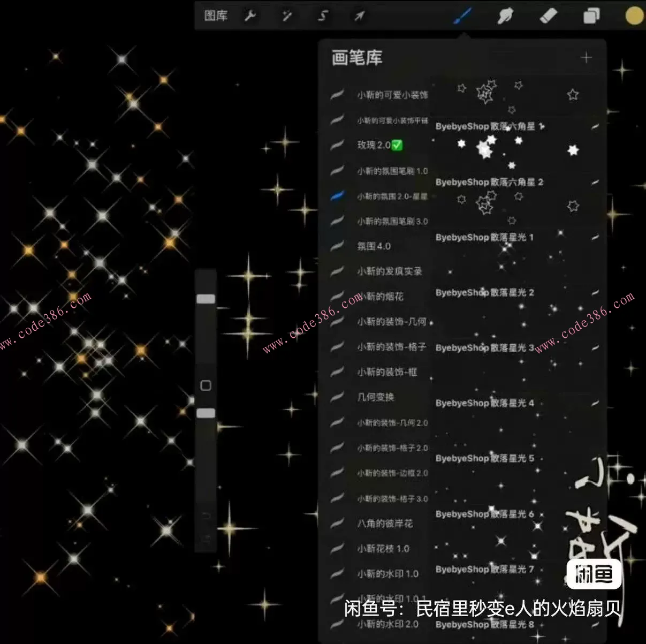Select the Paint brush tool
The image size is (646, 644).
click(463, 16)
